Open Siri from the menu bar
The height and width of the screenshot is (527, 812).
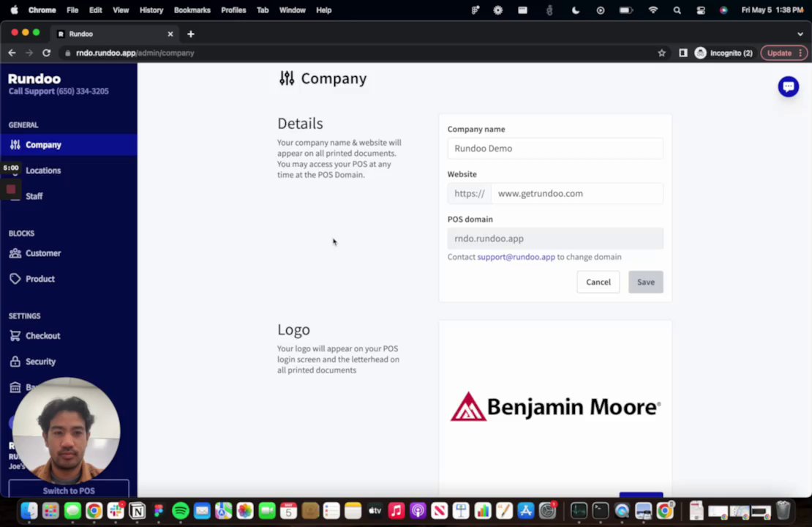723,10
